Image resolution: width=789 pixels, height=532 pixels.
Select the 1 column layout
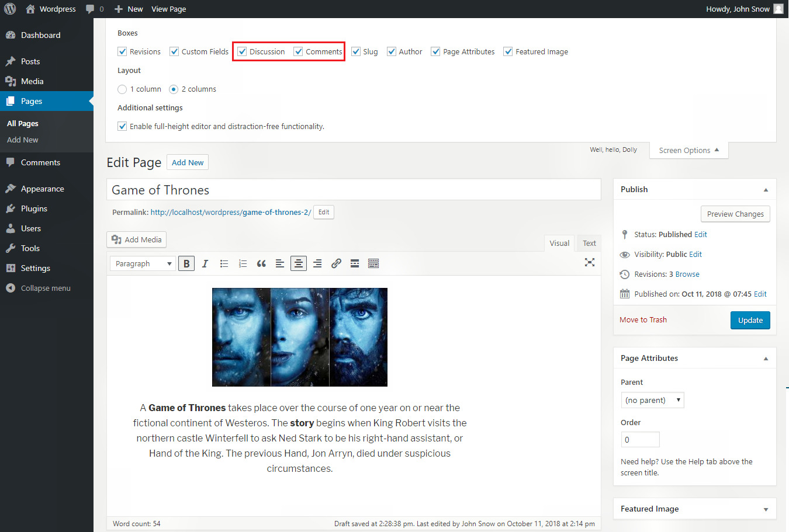click(x=122, y=89)
